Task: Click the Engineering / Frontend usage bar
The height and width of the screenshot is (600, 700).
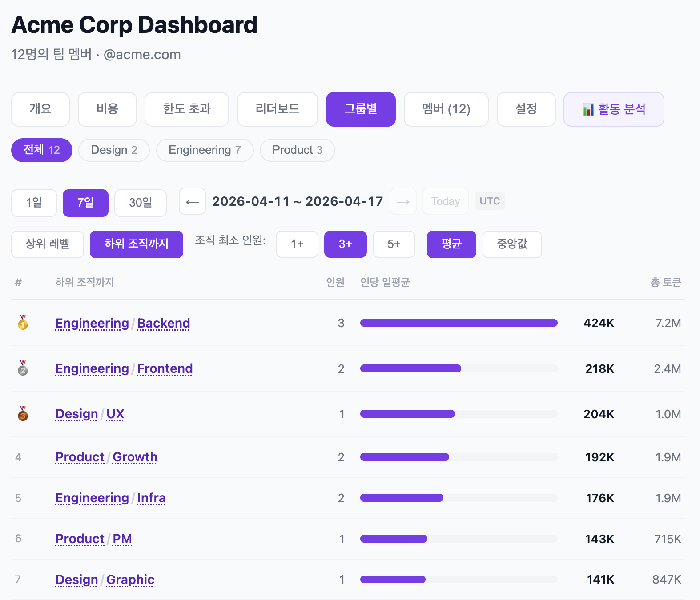Action: click(458, 368)
